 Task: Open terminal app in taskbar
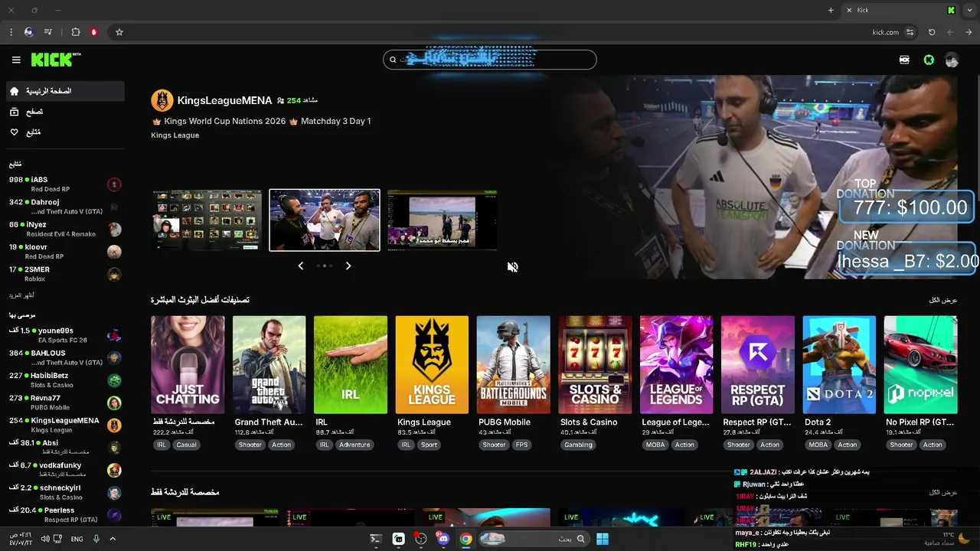coord(376,539)
